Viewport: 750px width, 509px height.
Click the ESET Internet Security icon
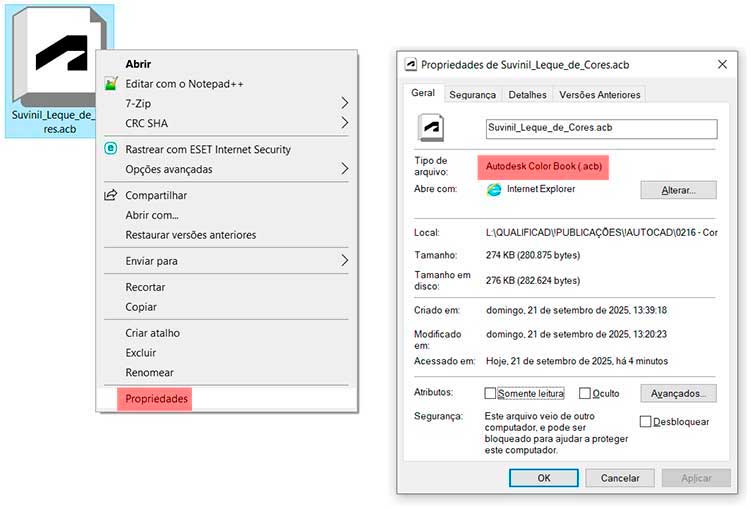[111, 149]
